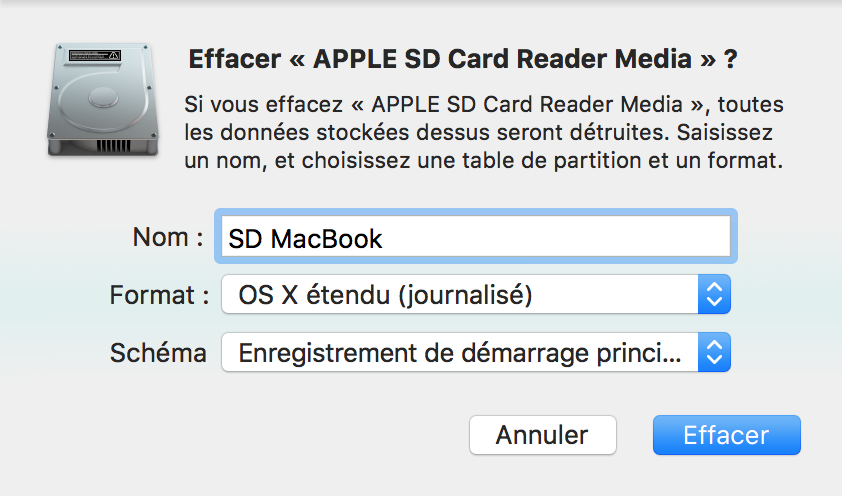Place the cursor on the SD MacBook text
The height and width of the screenshot is (496, 842).
305,239
